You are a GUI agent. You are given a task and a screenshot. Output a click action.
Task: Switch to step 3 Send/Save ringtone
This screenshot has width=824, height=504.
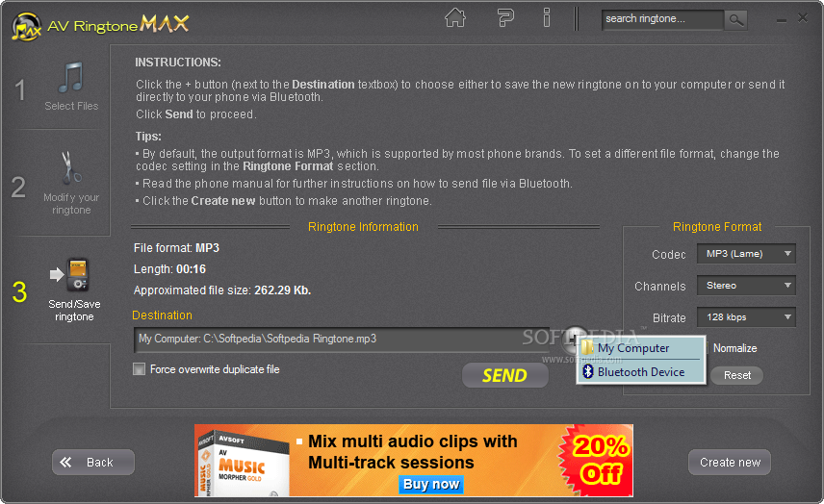click(58, 290)
